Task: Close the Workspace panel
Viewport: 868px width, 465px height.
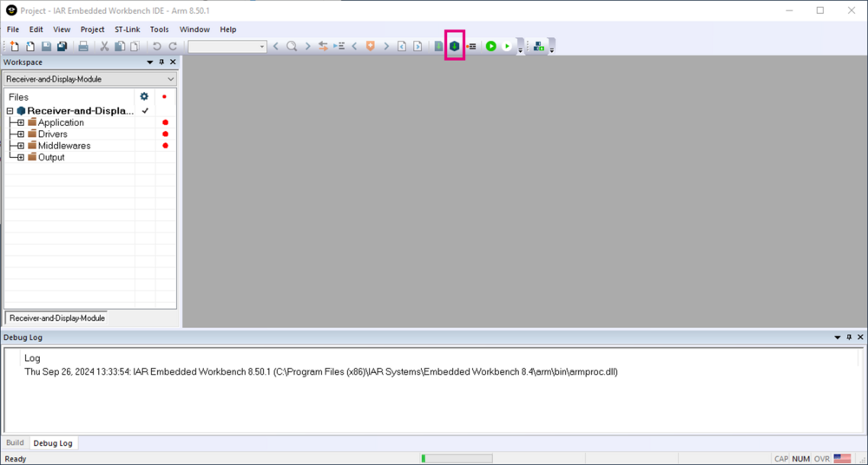Action: pyautogui.click(x=173, y=62)
